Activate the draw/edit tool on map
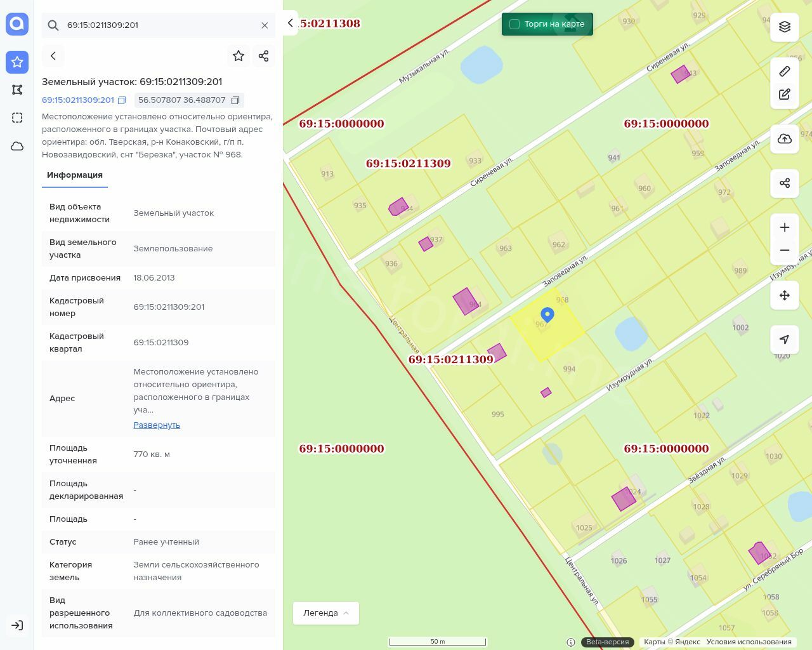 coord(785,94)
